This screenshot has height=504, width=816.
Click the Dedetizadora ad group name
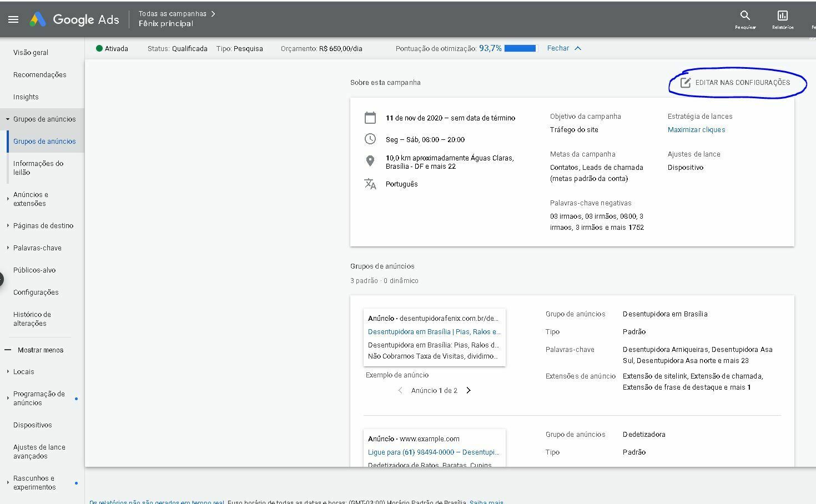click(x=644, y=434)
